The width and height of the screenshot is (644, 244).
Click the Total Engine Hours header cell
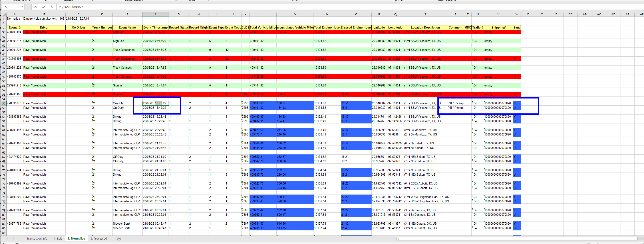(327, 28)
